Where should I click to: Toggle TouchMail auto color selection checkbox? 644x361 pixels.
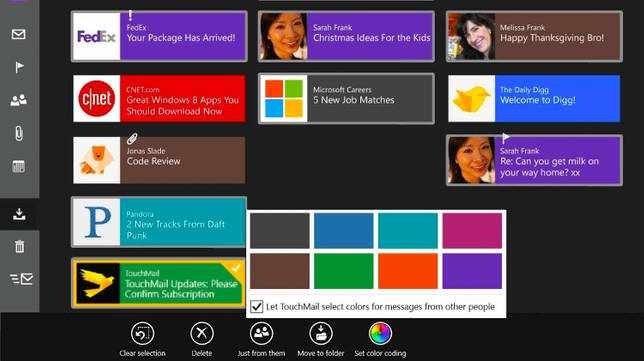click(x=257, y=306)
